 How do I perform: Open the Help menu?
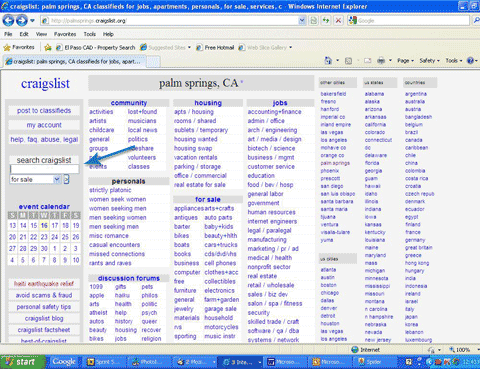coord(108,34)
